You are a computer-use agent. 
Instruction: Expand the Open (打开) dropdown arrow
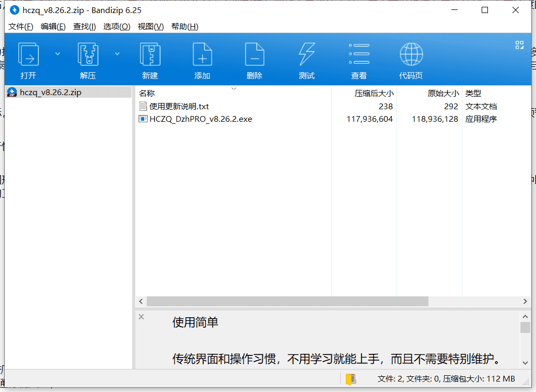(58, 54)
